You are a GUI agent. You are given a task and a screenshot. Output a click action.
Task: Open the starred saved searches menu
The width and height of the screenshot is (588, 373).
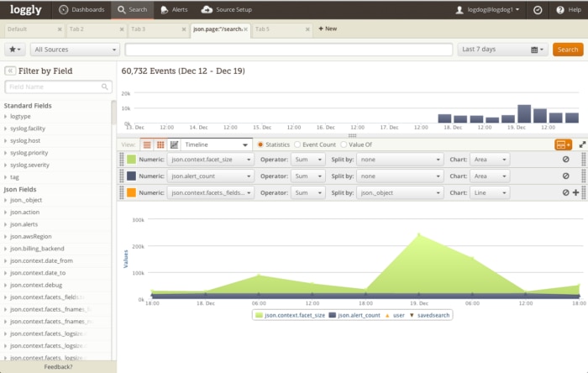point(15,50)
